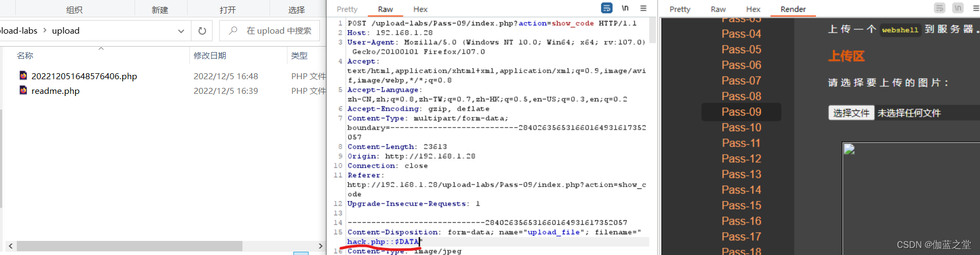
Task: Select the Pass-09 level link
Action: pos(741,112)
